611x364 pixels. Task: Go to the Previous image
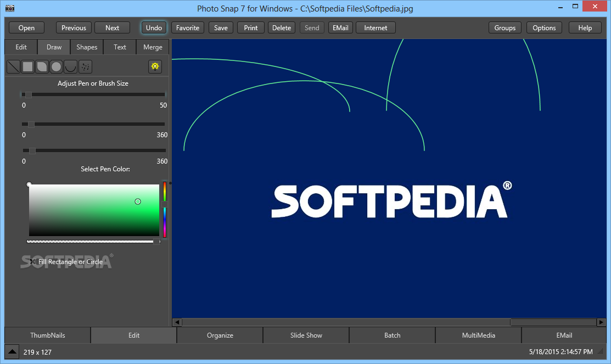(74, 27)
